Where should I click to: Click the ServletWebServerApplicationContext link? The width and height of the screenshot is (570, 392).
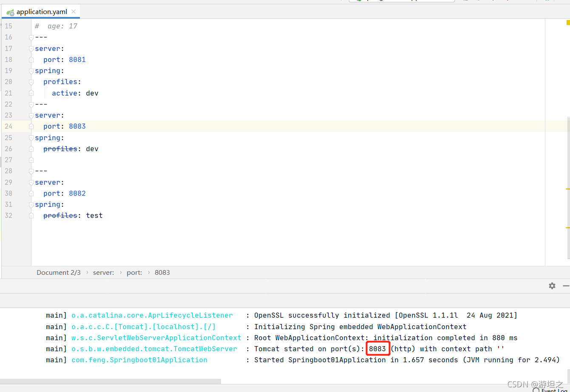156,337
